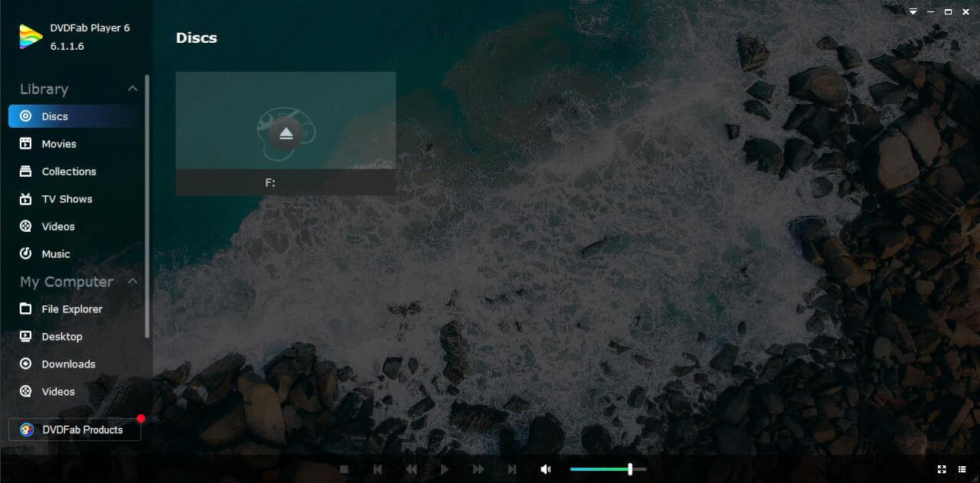
Task: Collapse the Library section chevron
Action: point(132,89)
